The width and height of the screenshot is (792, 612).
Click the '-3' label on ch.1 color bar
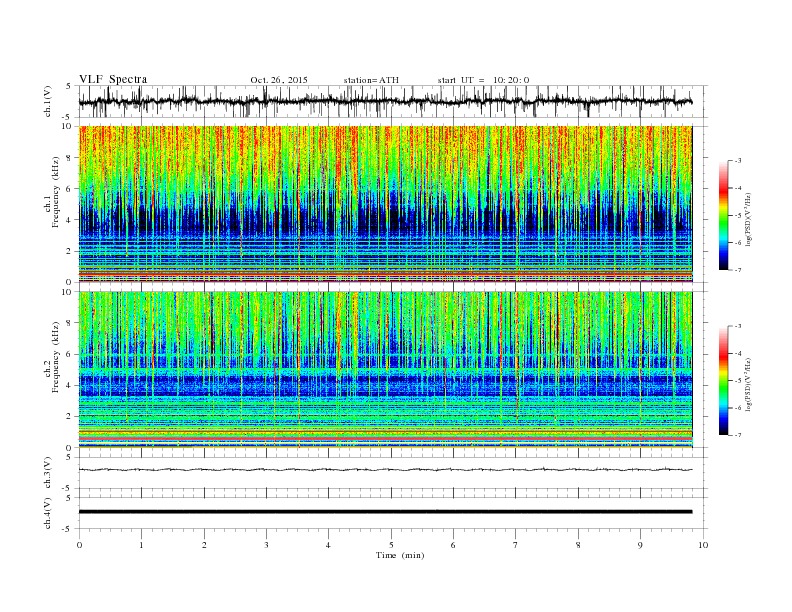(738, 161)
